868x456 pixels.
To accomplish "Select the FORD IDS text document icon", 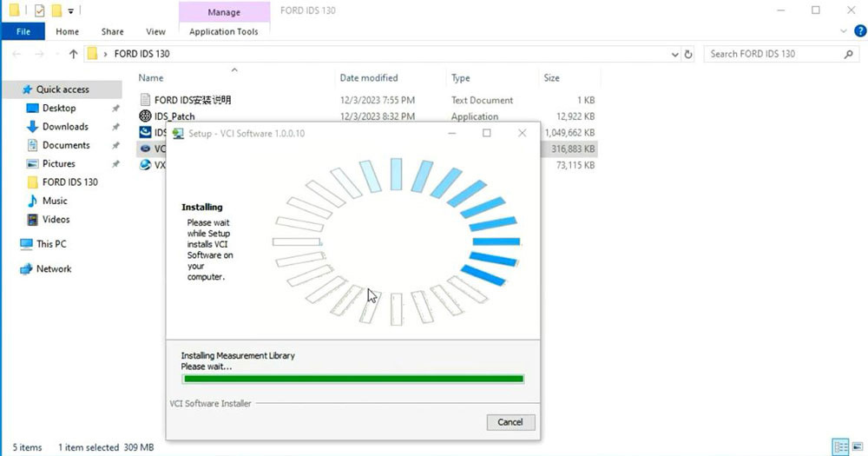I will [x=145, y=100].
